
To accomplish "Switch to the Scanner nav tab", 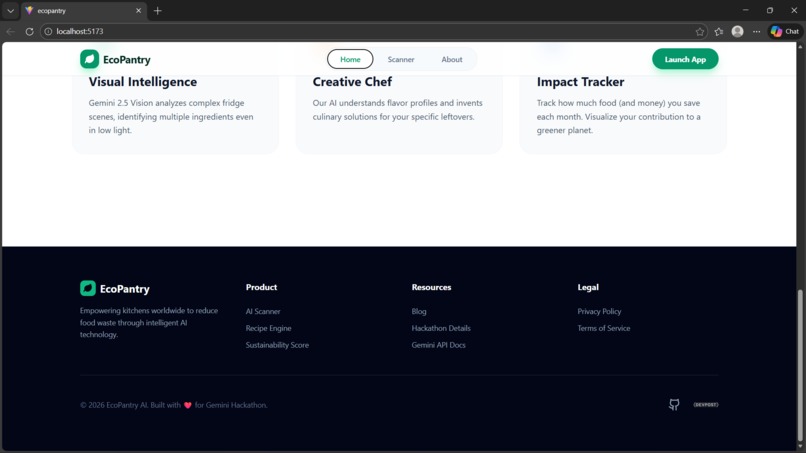I will [401, 59].
